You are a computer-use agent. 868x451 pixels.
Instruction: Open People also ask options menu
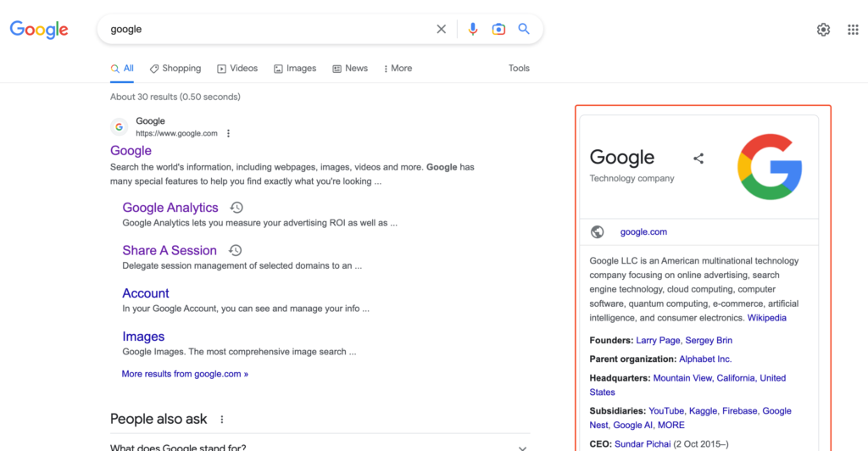pyautogui.click(x=222, y=420)
